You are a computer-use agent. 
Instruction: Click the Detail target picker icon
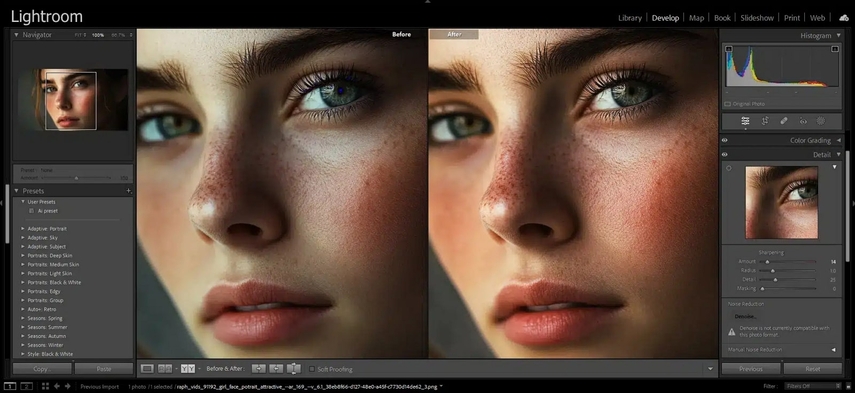[729, 168]
